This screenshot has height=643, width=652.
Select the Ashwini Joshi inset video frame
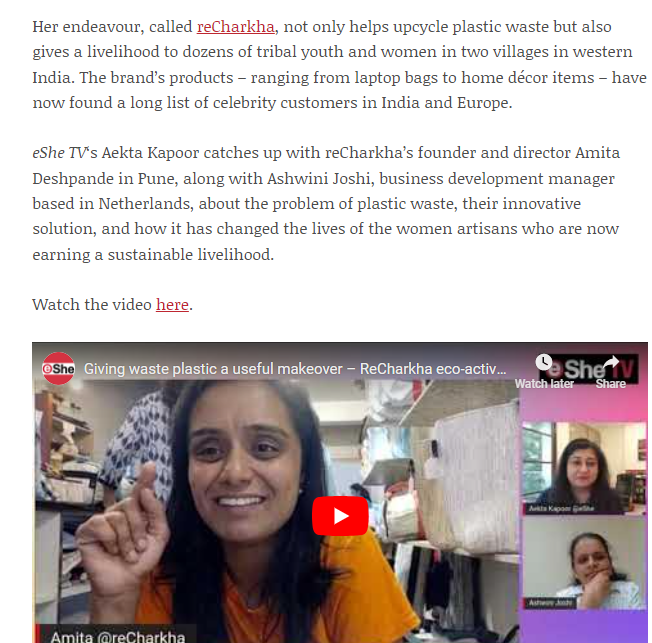(x=584, y=564)
